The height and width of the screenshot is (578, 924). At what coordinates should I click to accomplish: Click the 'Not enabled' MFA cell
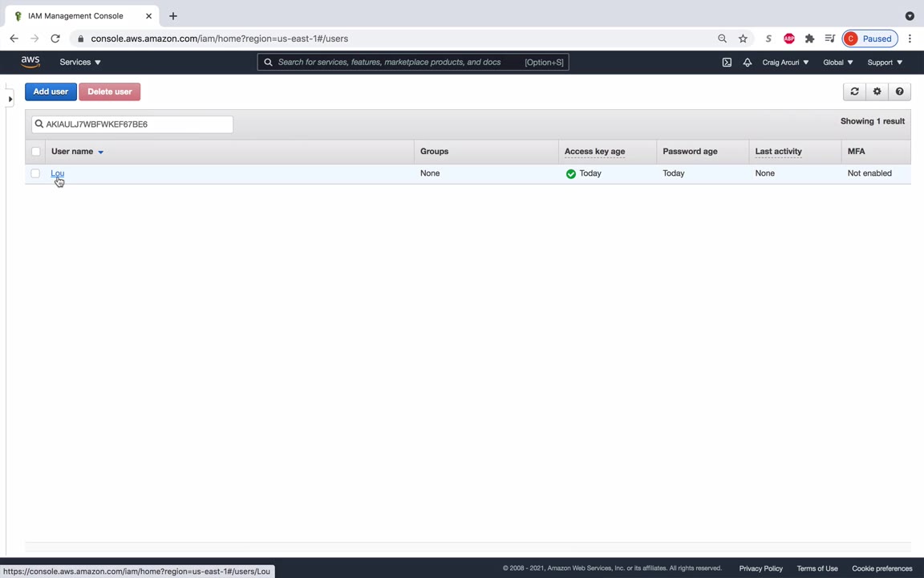[x=869, y=173]
